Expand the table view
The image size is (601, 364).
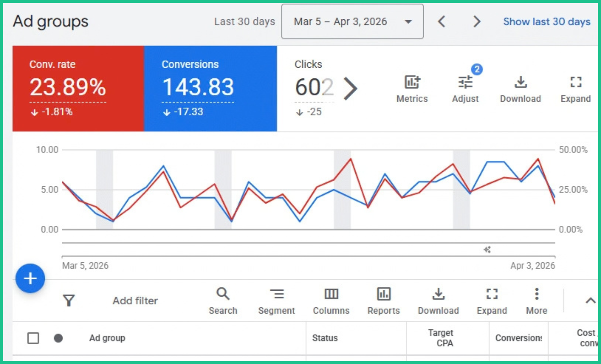coord(492,301)
